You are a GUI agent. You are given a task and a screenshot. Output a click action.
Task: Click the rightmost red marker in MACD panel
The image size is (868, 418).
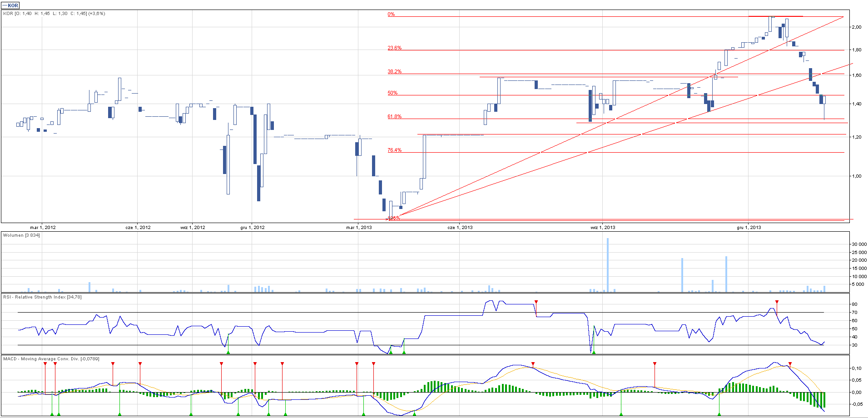(x=790, y=364)
